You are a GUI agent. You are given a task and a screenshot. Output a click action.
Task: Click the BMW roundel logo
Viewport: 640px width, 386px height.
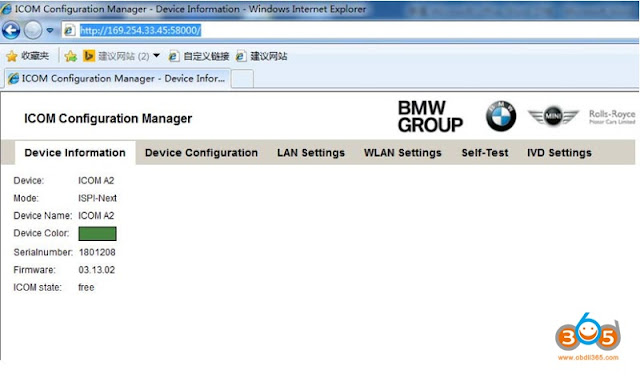tap(501, 116)
